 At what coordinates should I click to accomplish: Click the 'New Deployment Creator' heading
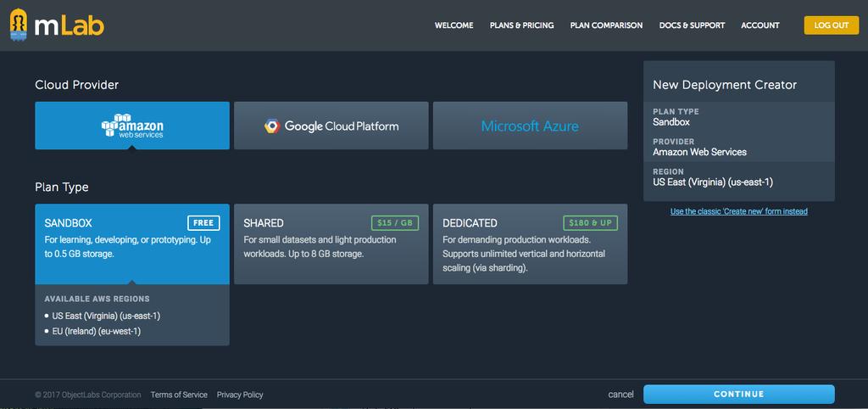click(725, 85)
